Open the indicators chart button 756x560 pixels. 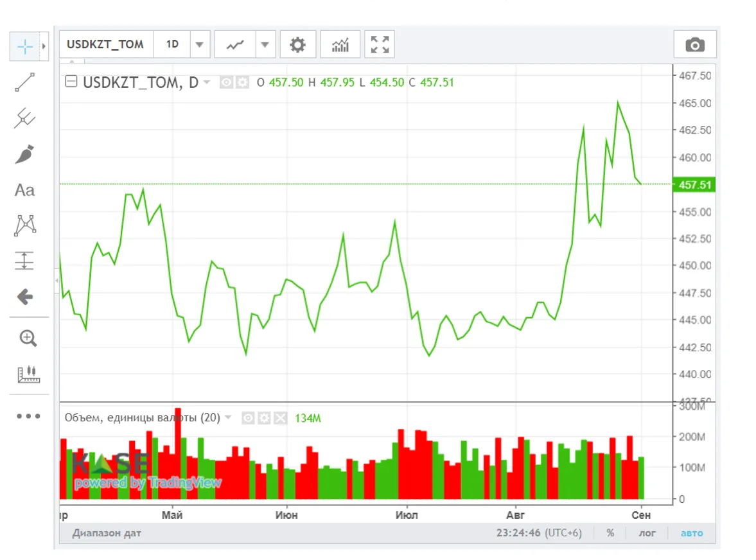click(340, 45)
